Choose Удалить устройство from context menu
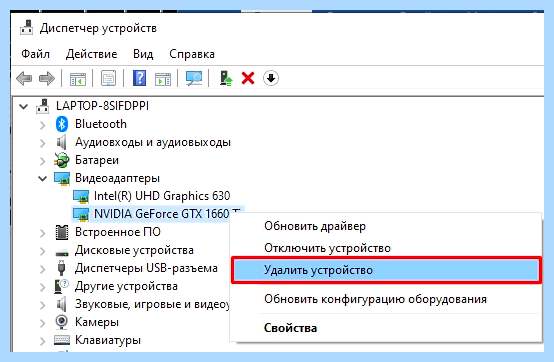This screenshot has height=362, width=554. point(386,270)
